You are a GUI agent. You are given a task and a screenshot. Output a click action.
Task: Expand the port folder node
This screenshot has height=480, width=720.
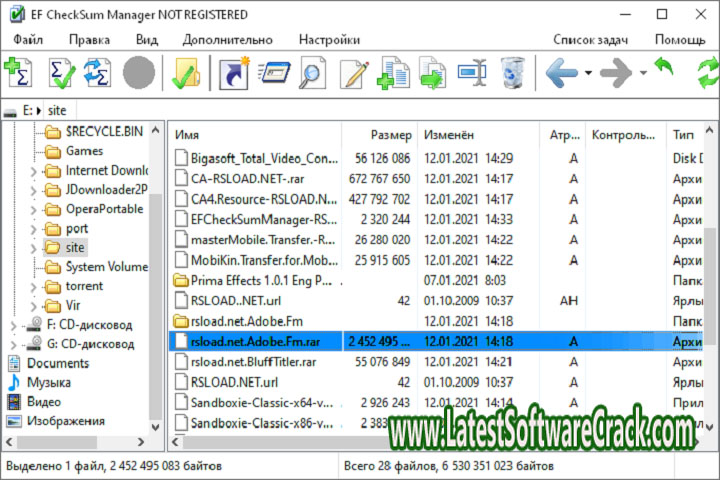33,230
